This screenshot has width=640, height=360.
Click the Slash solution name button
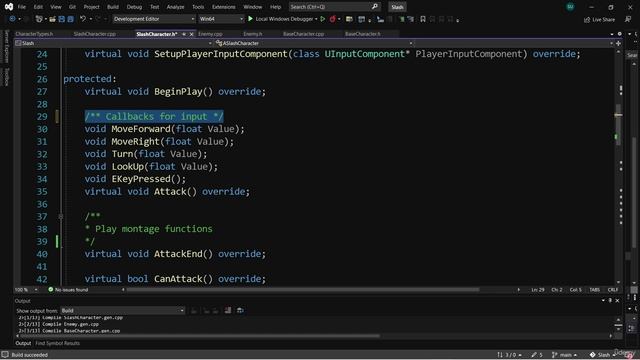coord(397,7)
